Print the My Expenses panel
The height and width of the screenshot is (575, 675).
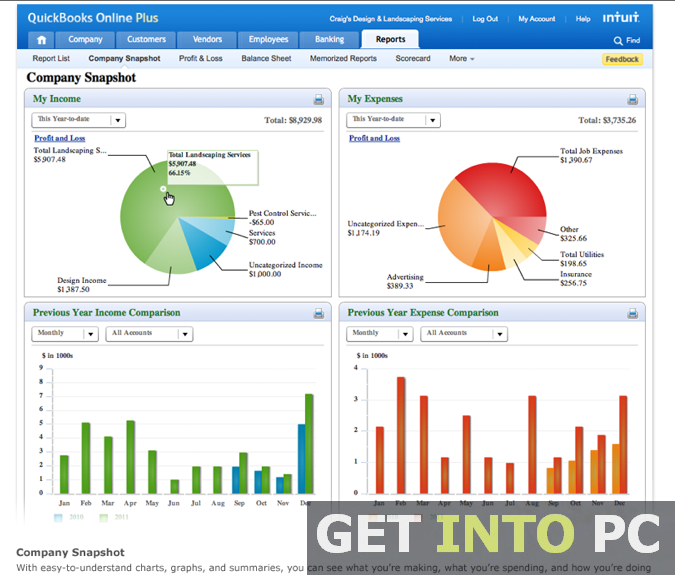click(632, 100)
